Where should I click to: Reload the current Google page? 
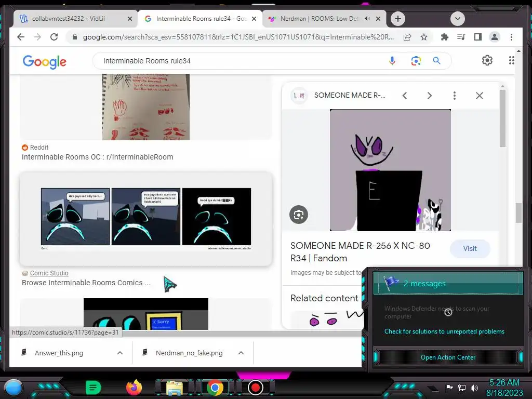click(x=54, y=37)
